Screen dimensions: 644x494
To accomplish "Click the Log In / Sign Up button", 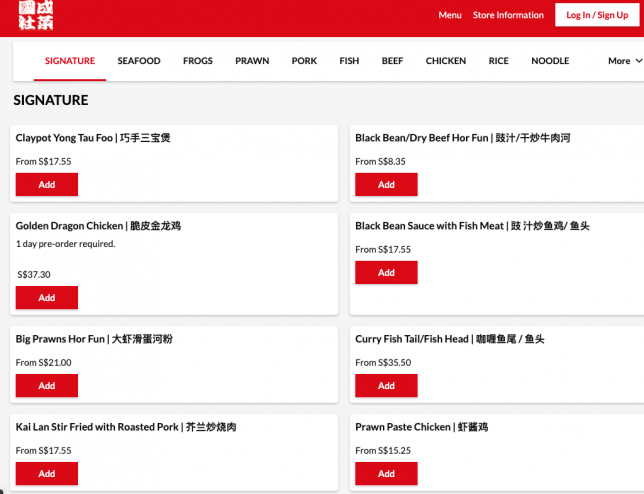I will [x=596, y=15].
